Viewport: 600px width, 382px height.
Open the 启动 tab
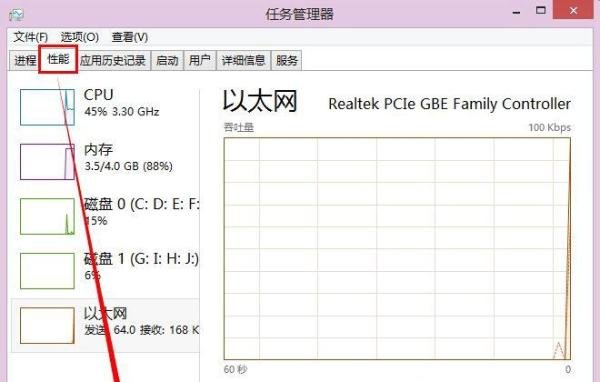click(167, 60)
